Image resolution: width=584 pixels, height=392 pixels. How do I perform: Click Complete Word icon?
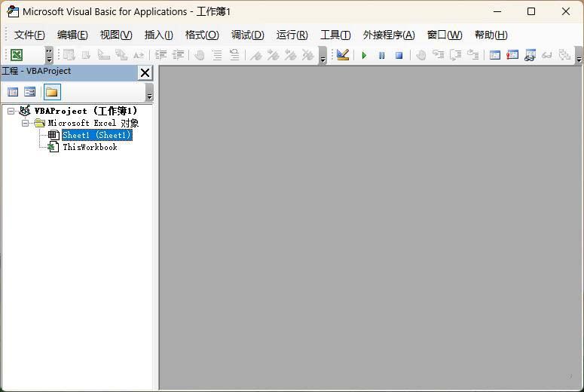tap(139, 55)
